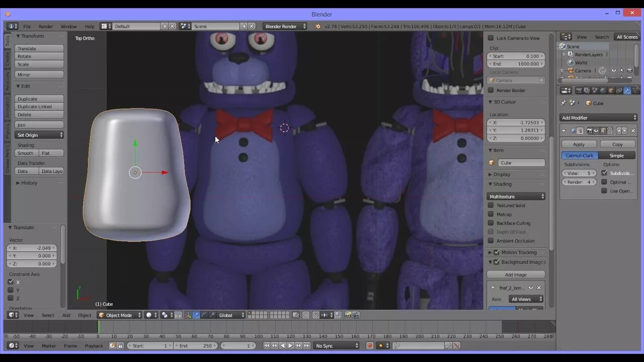
Task: Open the Multitexture shading dropdown
Action: point(516,196)
